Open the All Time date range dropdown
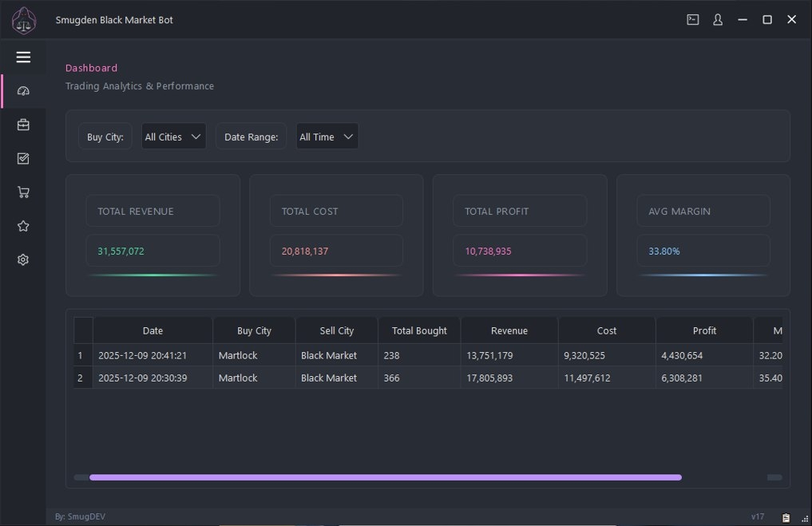Viewport: 812px width, 526px height. (327, 136)
